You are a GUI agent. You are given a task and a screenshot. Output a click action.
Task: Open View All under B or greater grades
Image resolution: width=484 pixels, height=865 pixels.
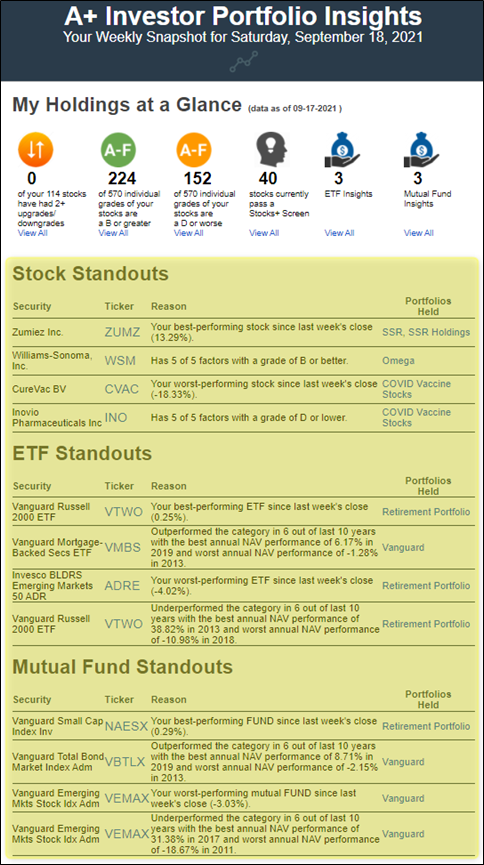113,233
